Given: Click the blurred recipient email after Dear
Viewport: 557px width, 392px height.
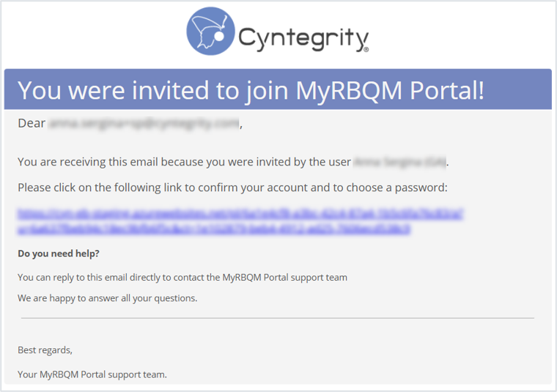Looking at the screenshot, I should click(x=144, y=123).
